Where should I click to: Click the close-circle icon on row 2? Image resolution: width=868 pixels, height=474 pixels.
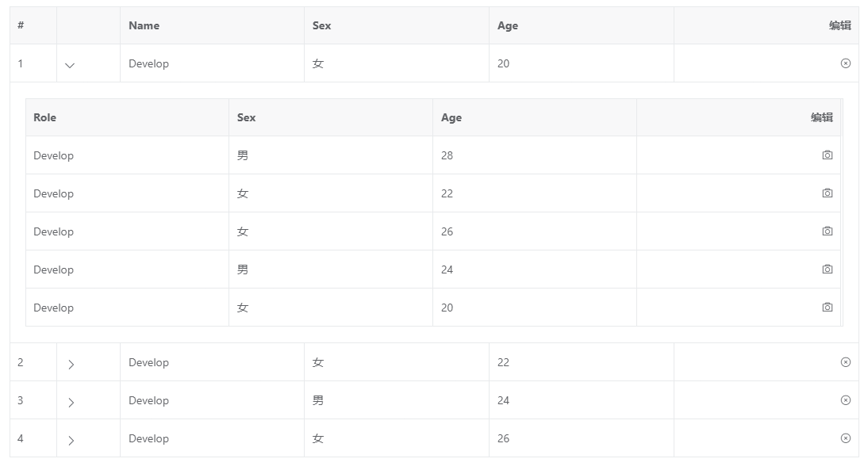tap(846, 362)
